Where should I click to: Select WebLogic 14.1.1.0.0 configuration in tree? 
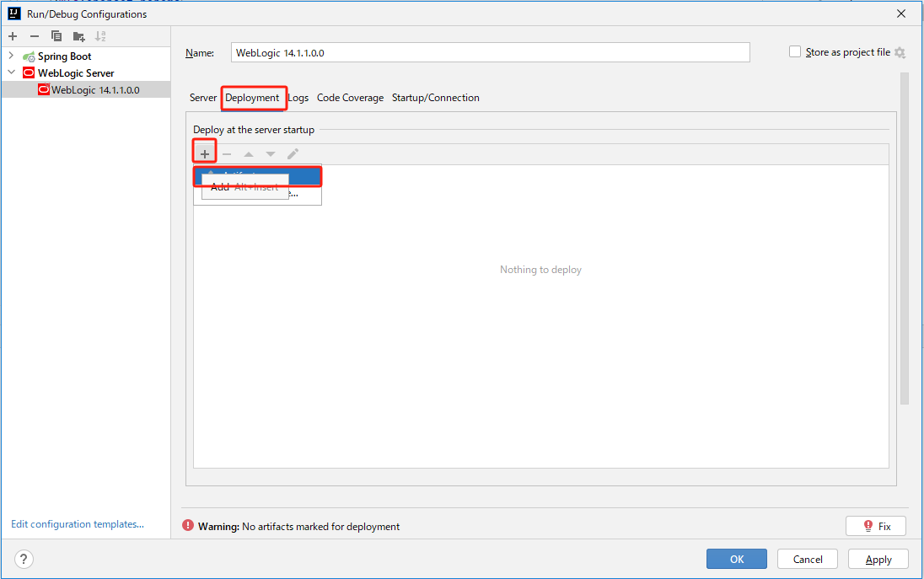pyautogui.click(x=86, y=89)
